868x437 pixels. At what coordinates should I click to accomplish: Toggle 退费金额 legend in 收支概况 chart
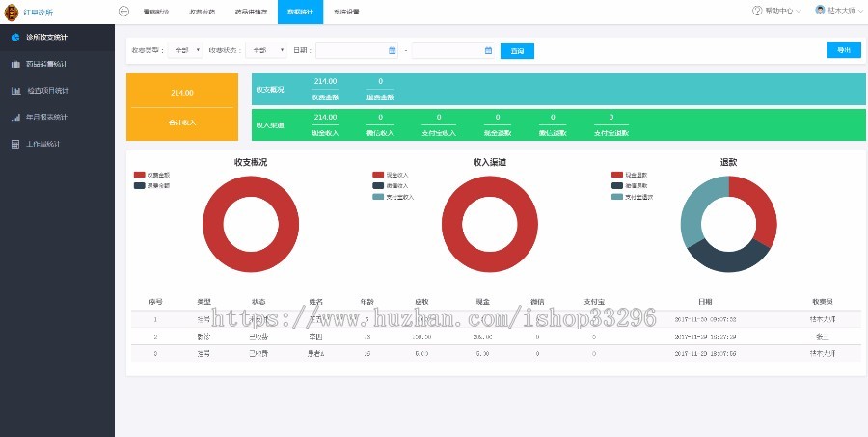tap(151, 185)
